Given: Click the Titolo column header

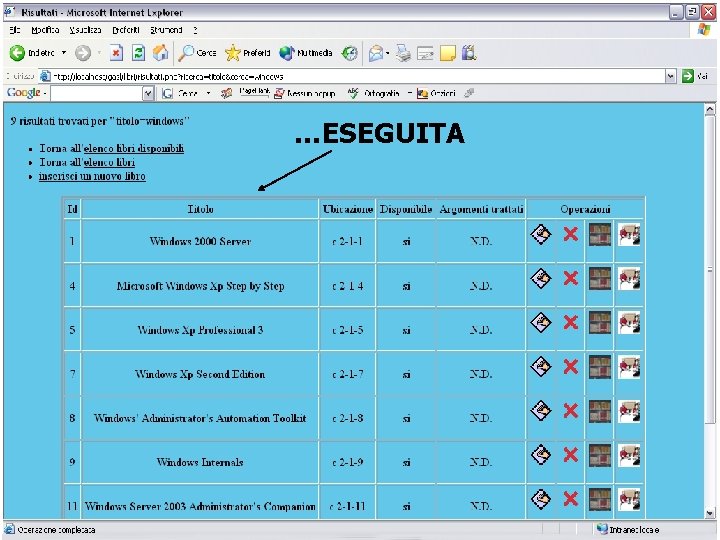Looking at the screenshot, I should pos(200,209).
